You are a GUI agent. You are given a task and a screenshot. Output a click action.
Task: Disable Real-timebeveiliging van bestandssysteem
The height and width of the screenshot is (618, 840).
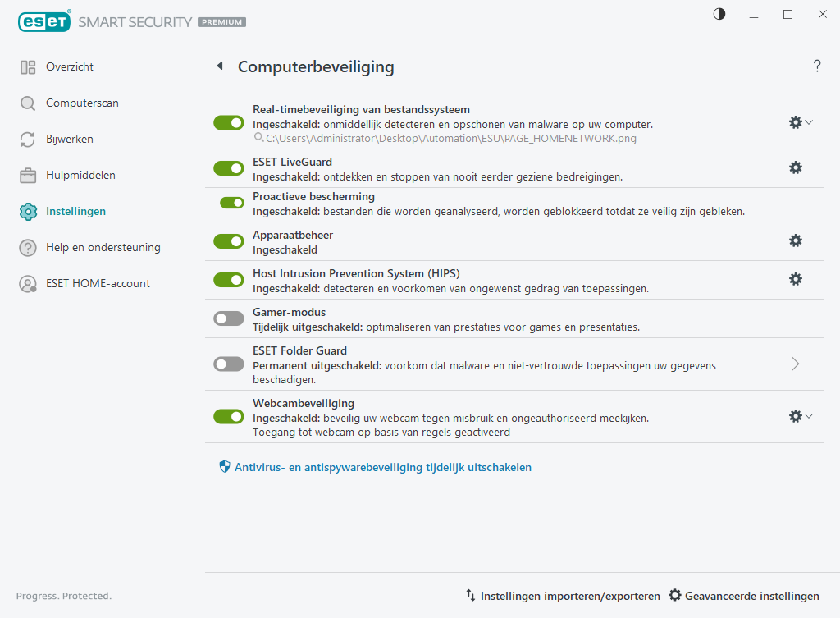228,122
